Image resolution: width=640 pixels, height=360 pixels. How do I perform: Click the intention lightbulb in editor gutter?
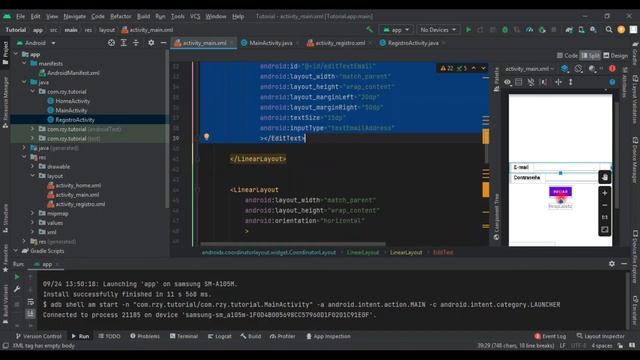(207, 137)
